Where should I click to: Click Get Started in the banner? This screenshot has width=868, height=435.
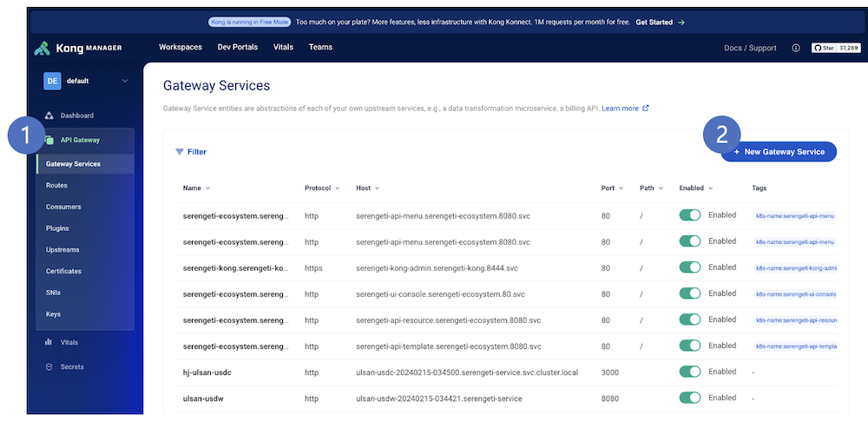click(x=660, y=23)
